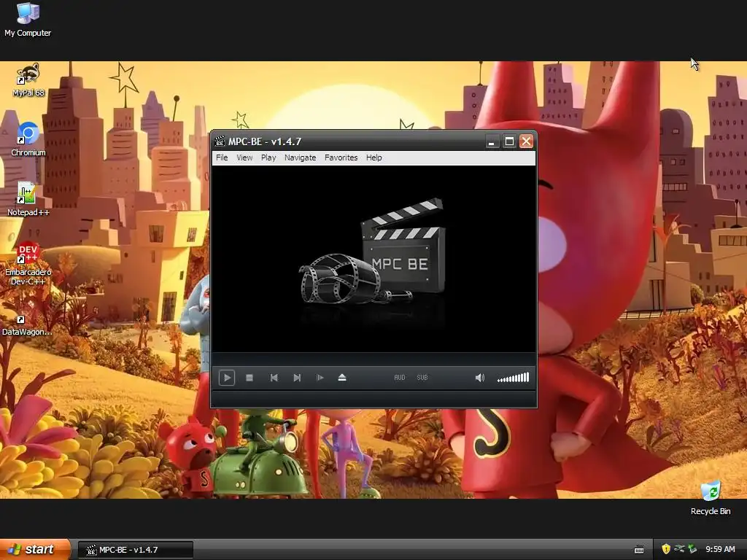The image size is (747, 560).
Task: Click the status bar below playback controls
Action: tap(374, 399)
